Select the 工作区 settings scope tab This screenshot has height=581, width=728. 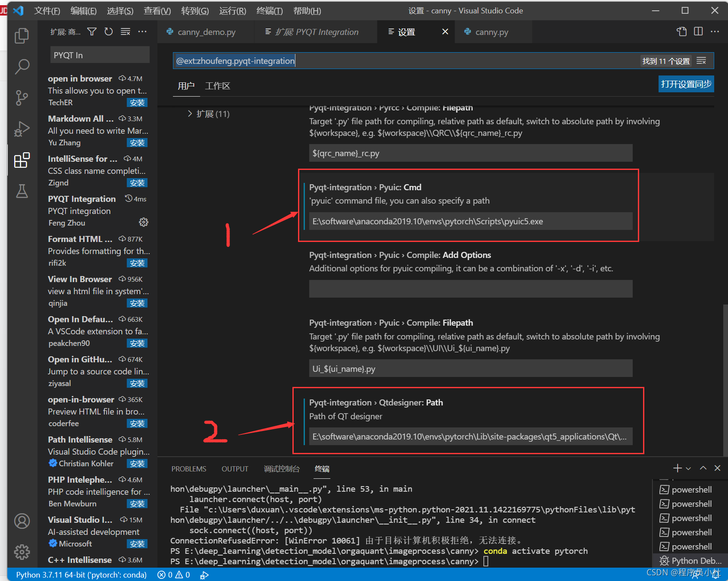tap(217, 86)
